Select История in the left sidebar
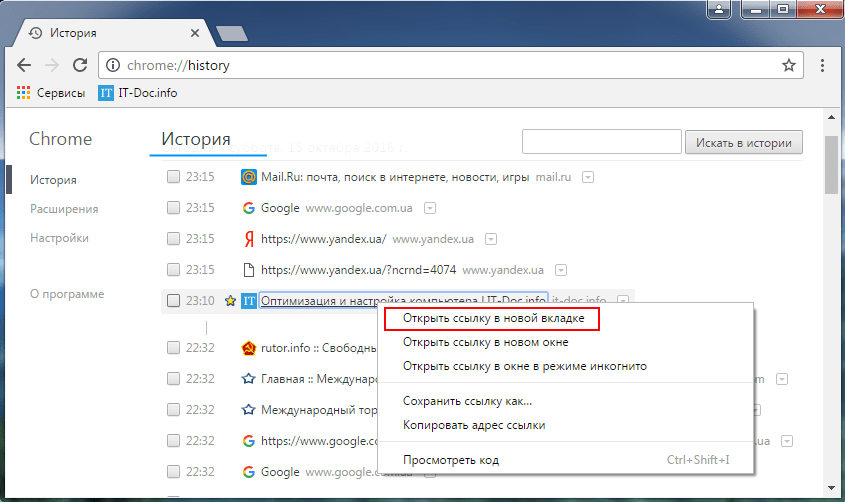This screenshot has height=502, width=845. (x=53, y=180)
